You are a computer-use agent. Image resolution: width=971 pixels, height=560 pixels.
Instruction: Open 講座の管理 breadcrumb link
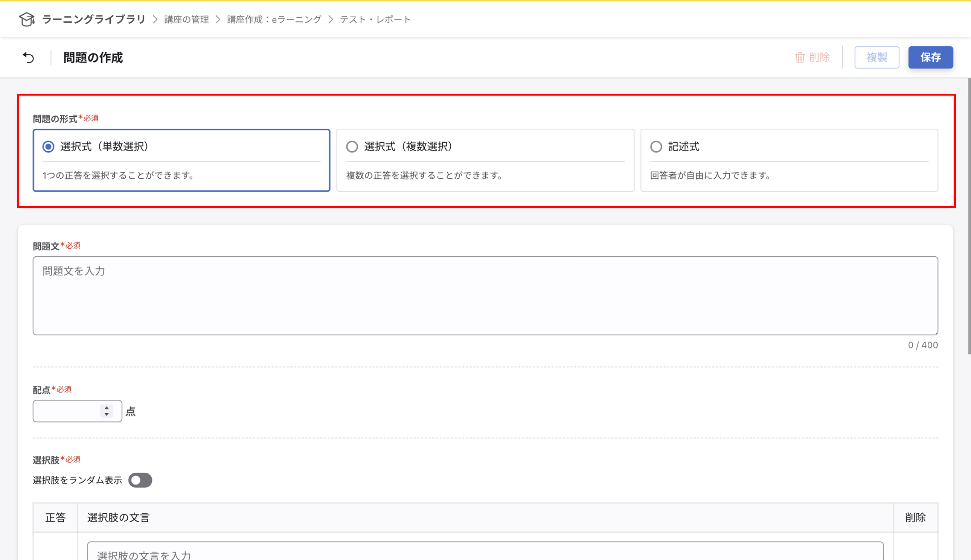pos(187,20)
